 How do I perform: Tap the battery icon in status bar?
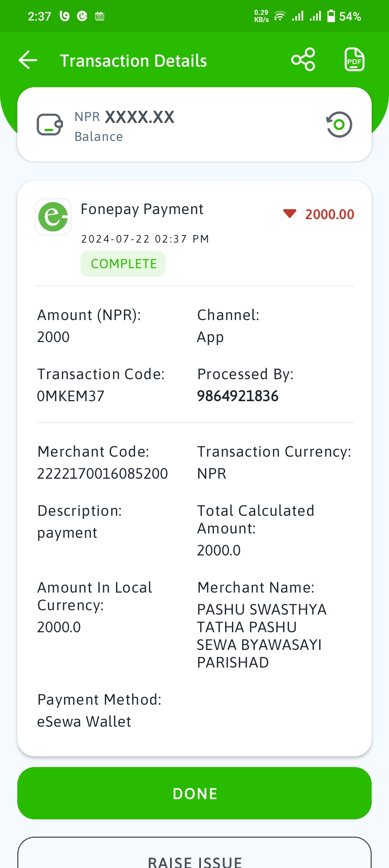coord(331,16)
